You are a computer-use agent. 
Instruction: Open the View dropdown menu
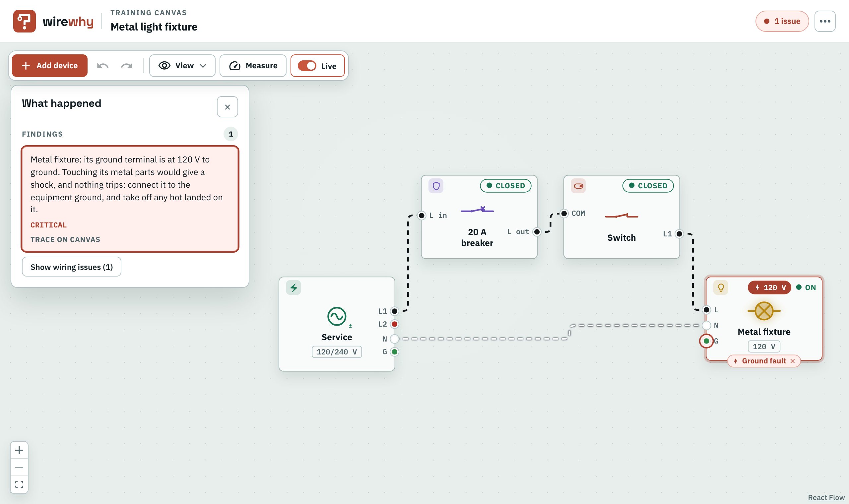point(182,66)
